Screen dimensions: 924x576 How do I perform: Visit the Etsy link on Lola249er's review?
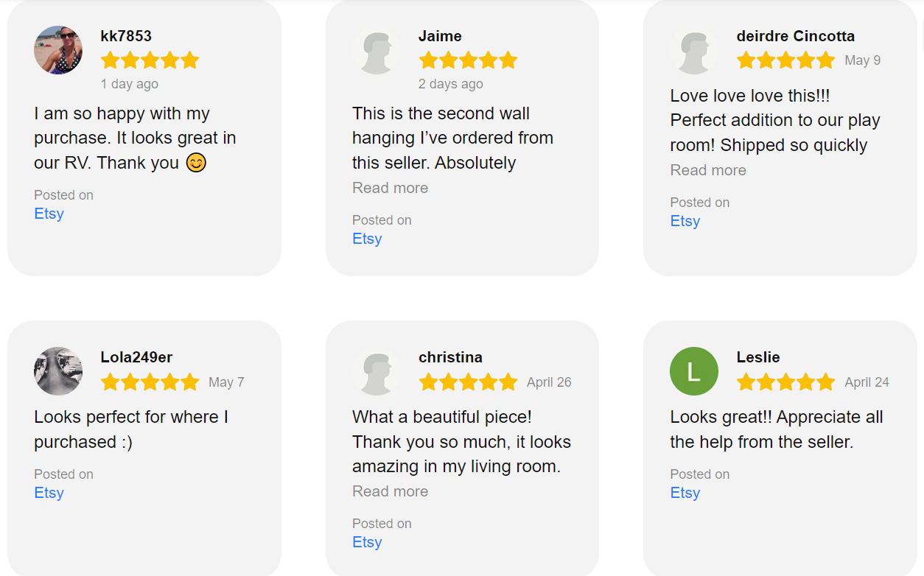pyautogui.click(x=49, y=493)
